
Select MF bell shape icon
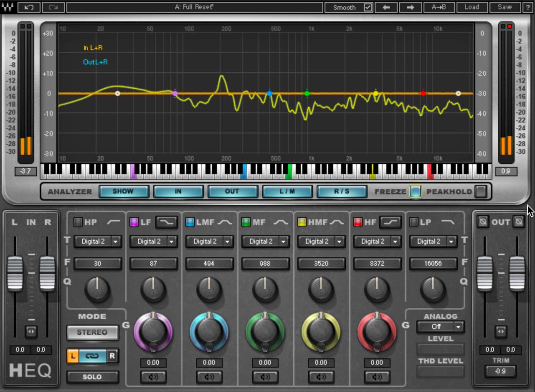[x=281, y=222]
